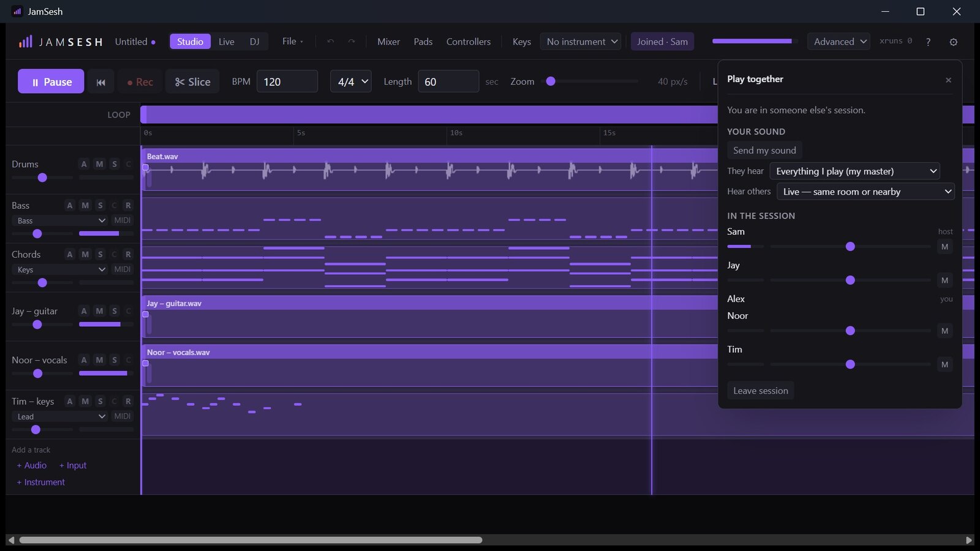This screenshot has width=980, height=551.
Task: Click the JamSesh logo icon
Action: (26, 42)
